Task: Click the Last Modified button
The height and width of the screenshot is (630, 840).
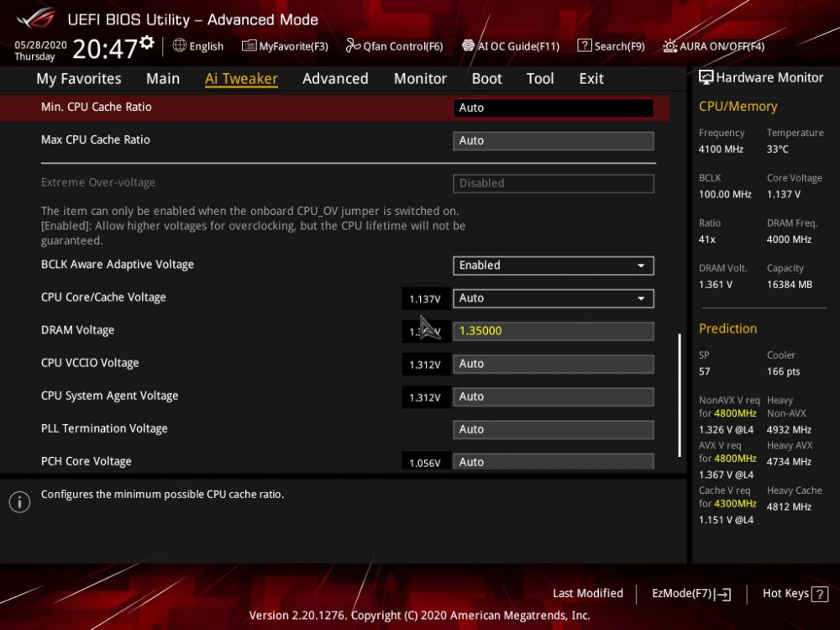Action: 588,594
